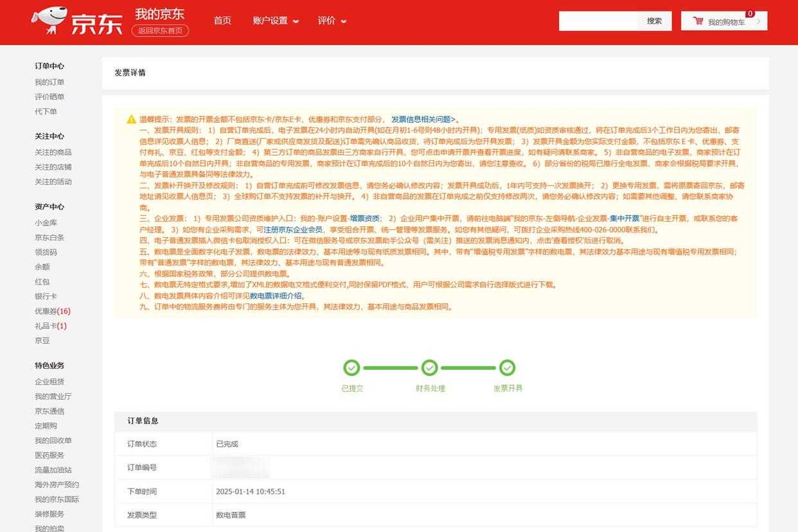Click the 注册京东企业会员 link

[293, 229]
